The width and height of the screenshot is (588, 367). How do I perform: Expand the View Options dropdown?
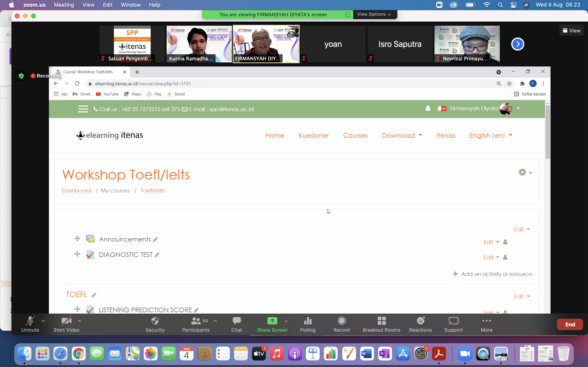[374, 14]
